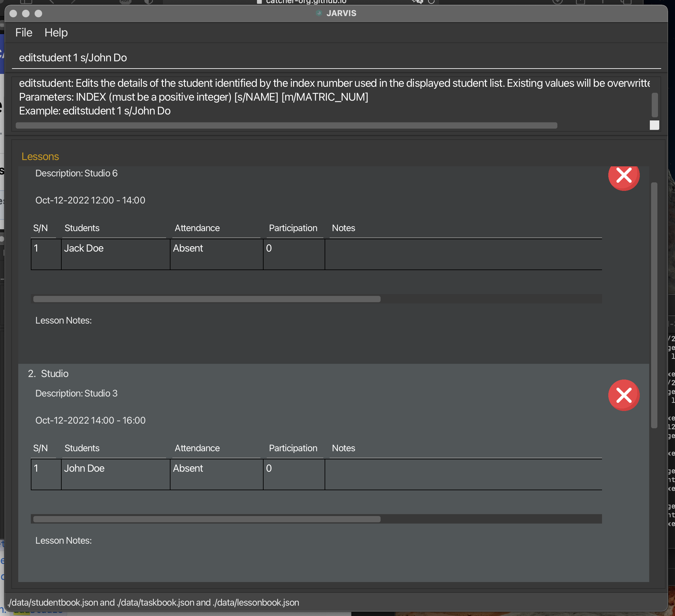
Task: Click the result box vertical scrollbar thumb
Action: [x=655, y=105]
